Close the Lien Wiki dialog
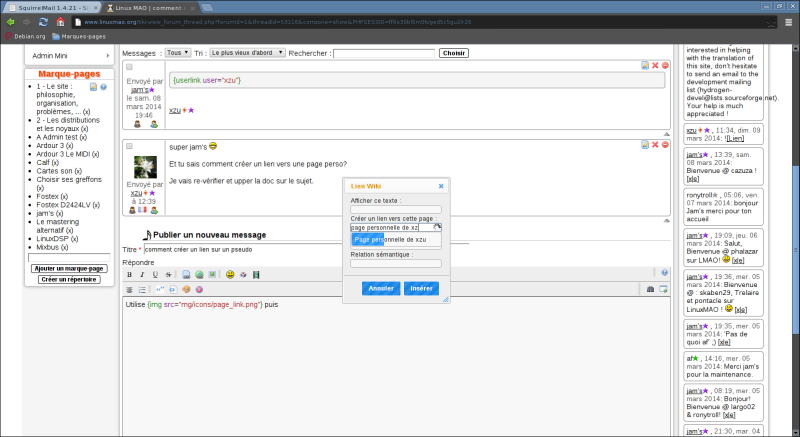Viewport: 800px width, 437px height. pyautogui.click(x=441, y=187)
